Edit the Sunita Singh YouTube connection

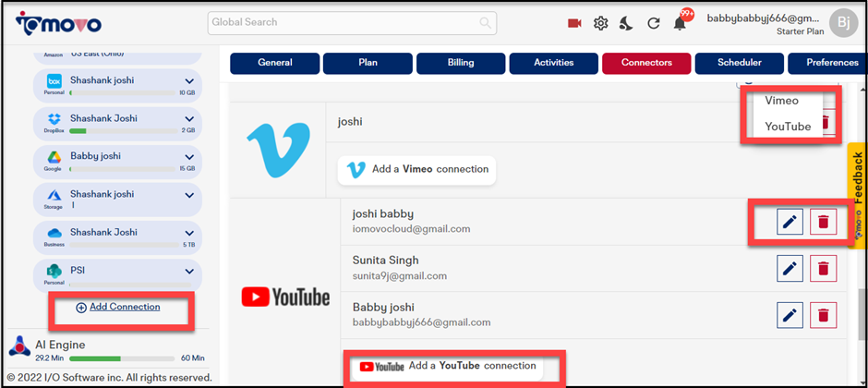point(790,269)
